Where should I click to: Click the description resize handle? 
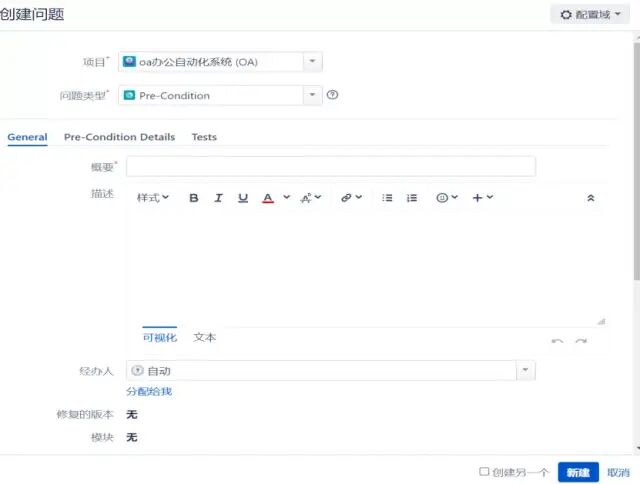click(601, 322)
